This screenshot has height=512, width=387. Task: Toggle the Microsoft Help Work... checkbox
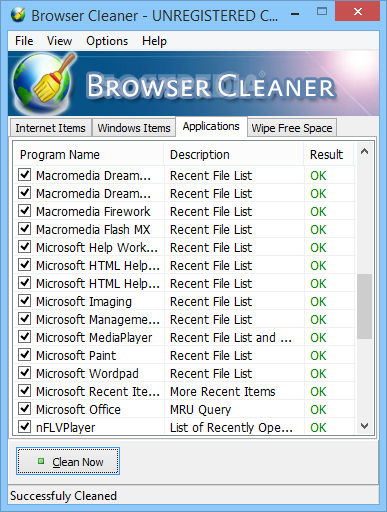(x=25, y=247)
